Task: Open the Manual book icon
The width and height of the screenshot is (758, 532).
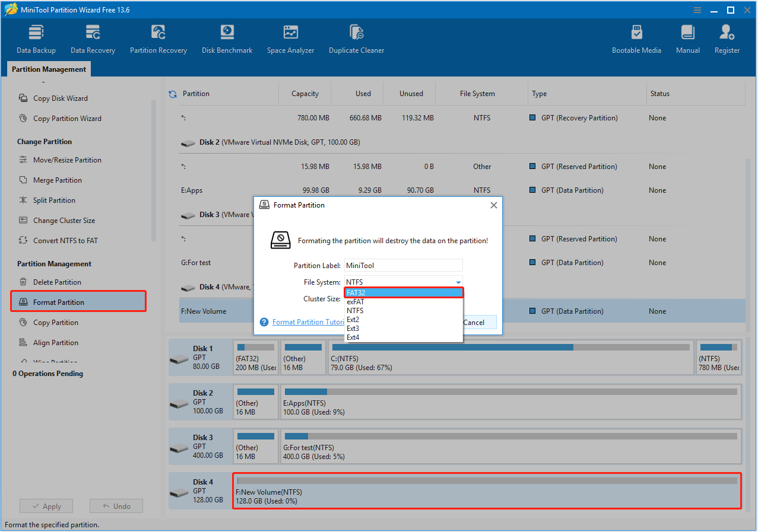Action: [688, 32]
